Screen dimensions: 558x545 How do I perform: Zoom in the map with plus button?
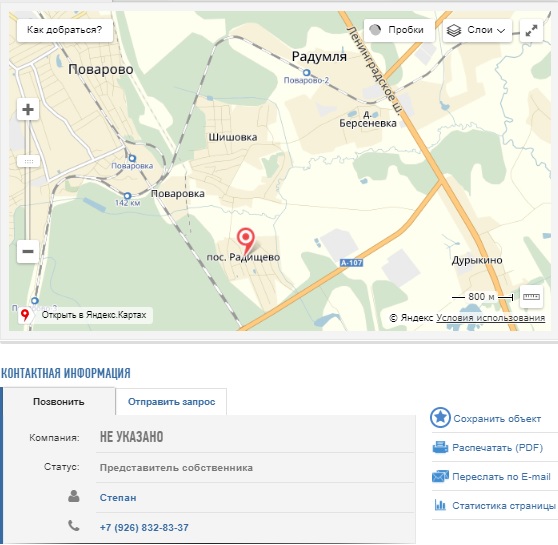click(28, 109)
